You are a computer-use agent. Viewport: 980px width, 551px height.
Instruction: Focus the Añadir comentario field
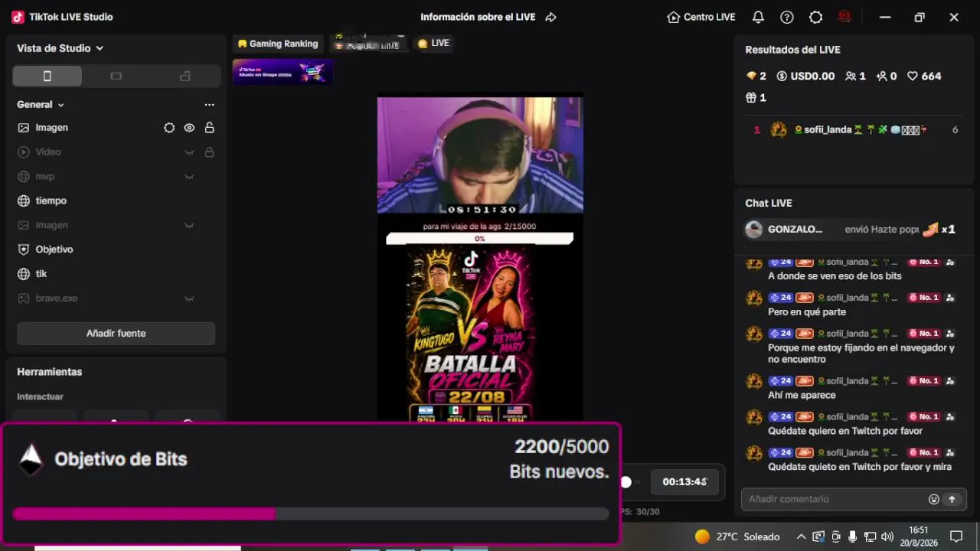(835, 499)
